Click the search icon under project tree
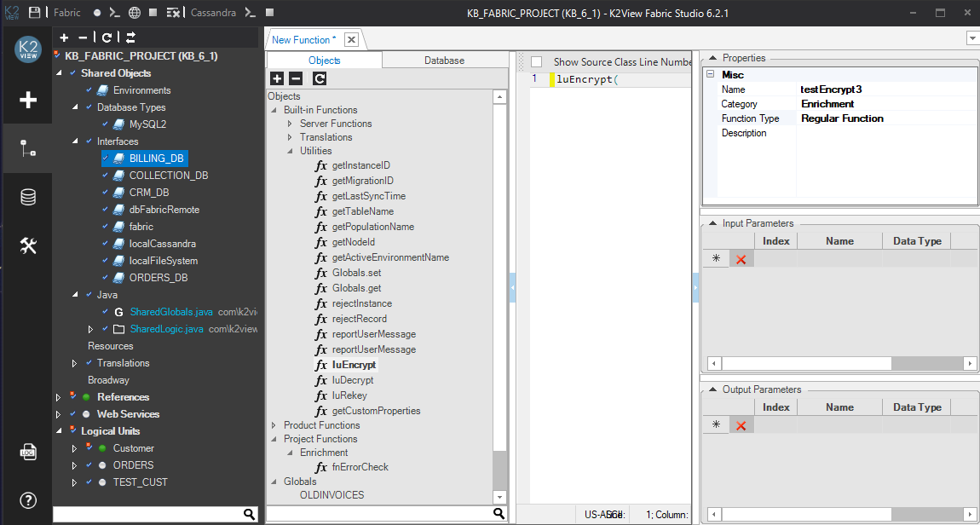The image size is (980, 525). 250,514
